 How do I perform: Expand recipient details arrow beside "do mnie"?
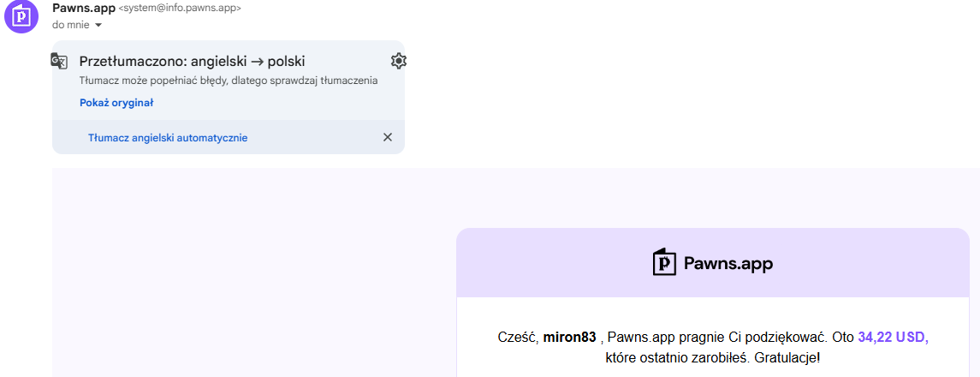[x=98, y=25]
